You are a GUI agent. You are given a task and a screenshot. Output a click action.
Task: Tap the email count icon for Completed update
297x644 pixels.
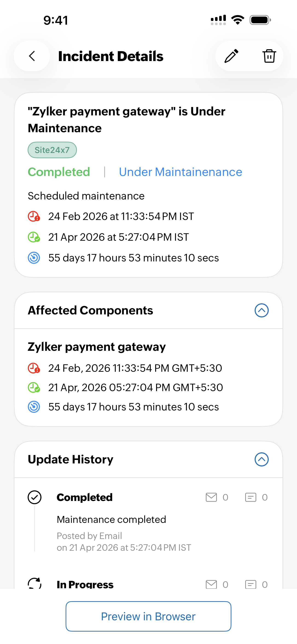click(x=211, y=497)
